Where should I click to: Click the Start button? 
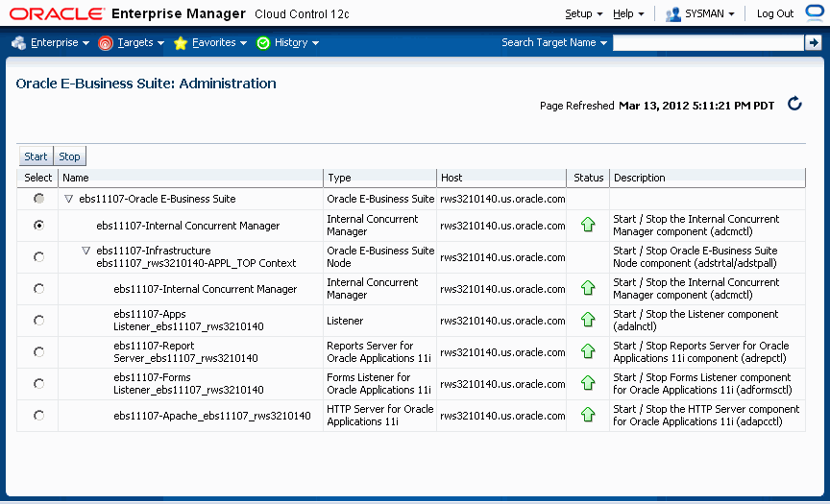pyautogui.click(x=36, y=156)
